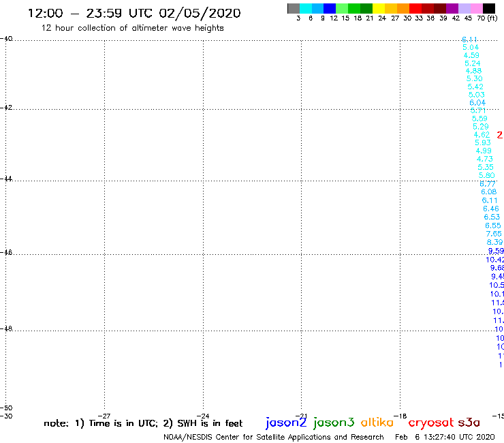504x443 pixels.
Task: Click the wave height value 5.93
Action: (x=483, y=143)
